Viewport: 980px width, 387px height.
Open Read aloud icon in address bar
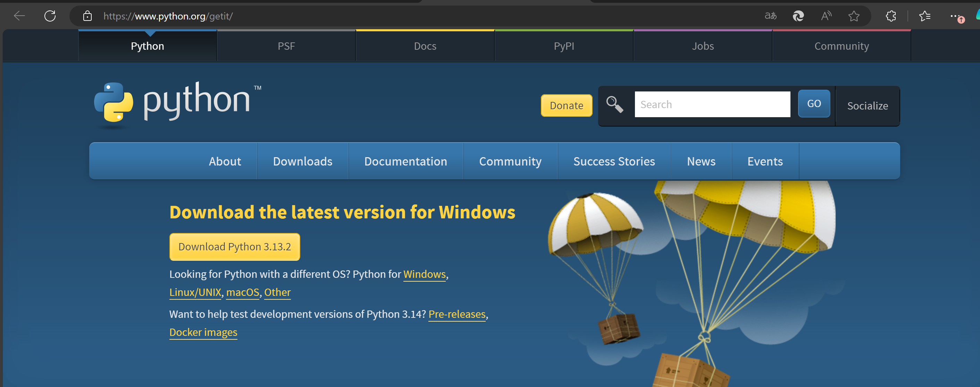pyautogui.click(x=826, y=16)
